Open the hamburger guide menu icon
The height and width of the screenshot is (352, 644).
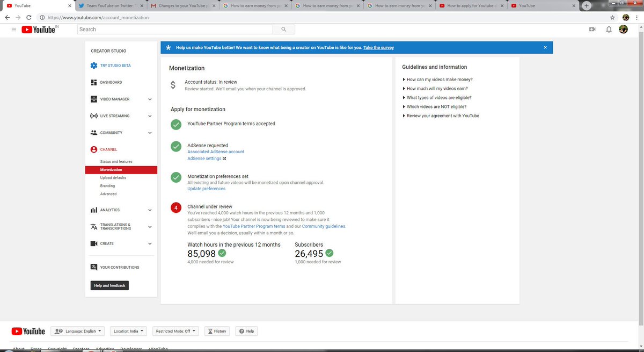click(x=13, y=30)
